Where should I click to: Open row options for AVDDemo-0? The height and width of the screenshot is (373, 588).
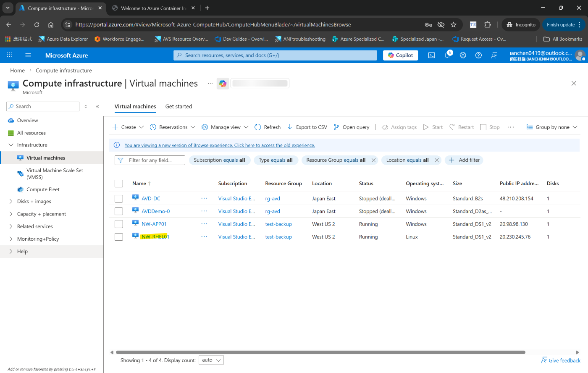click(x=204, y=211)
